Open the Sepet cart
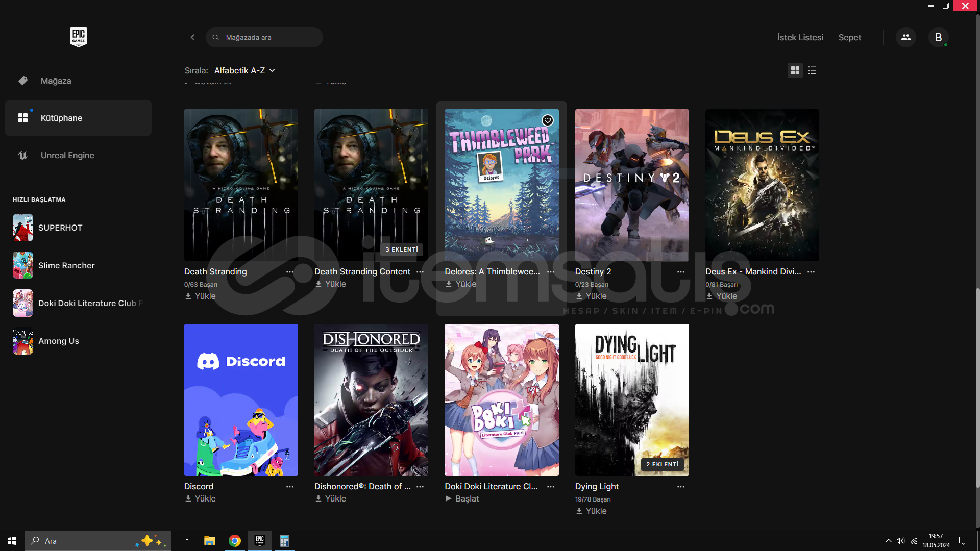This screenshot has height=551, width=980. coord(849,37)
